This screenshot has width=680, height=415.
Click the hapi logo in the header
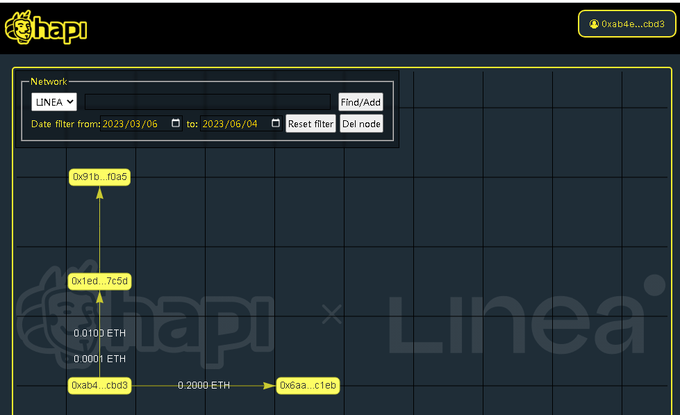click(x=46, y=27)
